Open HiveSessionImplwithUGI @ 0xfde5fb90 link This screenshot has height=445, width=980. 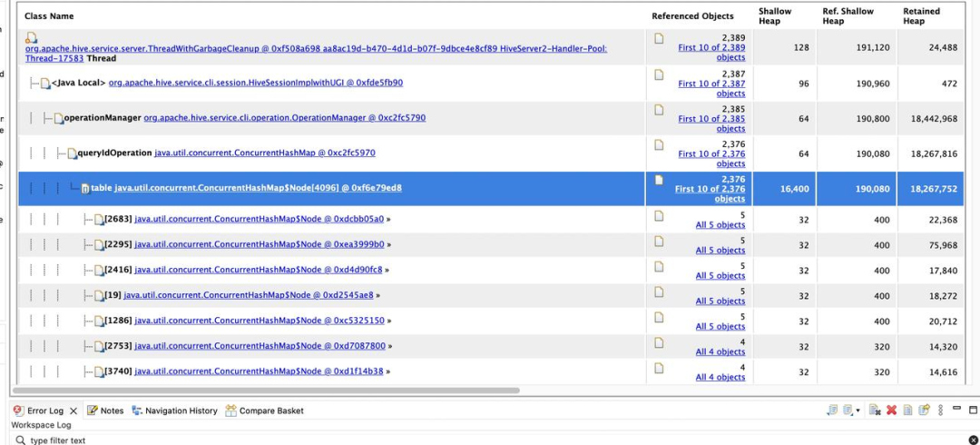coord(256,83)
